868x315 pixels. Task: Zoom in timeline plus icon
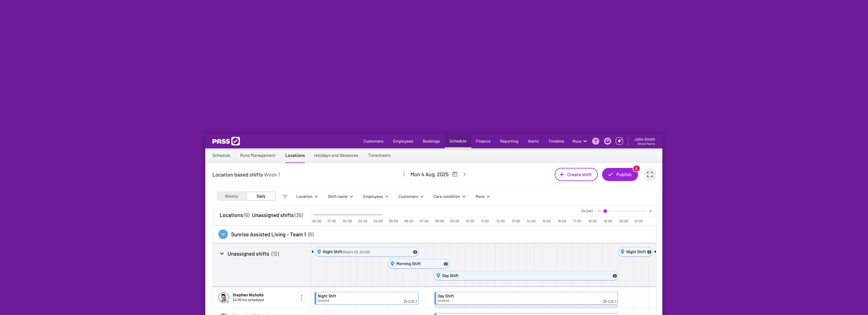point(650,211)
